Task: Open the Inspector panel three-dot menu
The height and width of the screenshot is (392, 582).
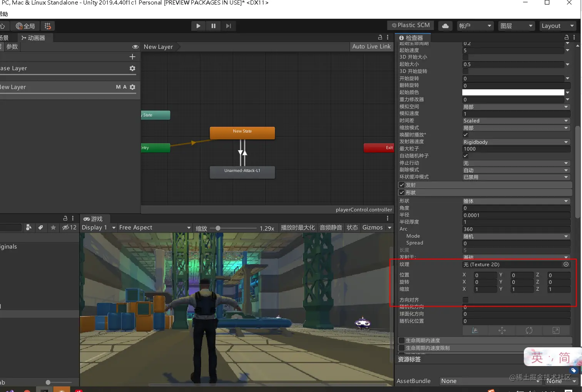Action: click(x=574, y=37)
